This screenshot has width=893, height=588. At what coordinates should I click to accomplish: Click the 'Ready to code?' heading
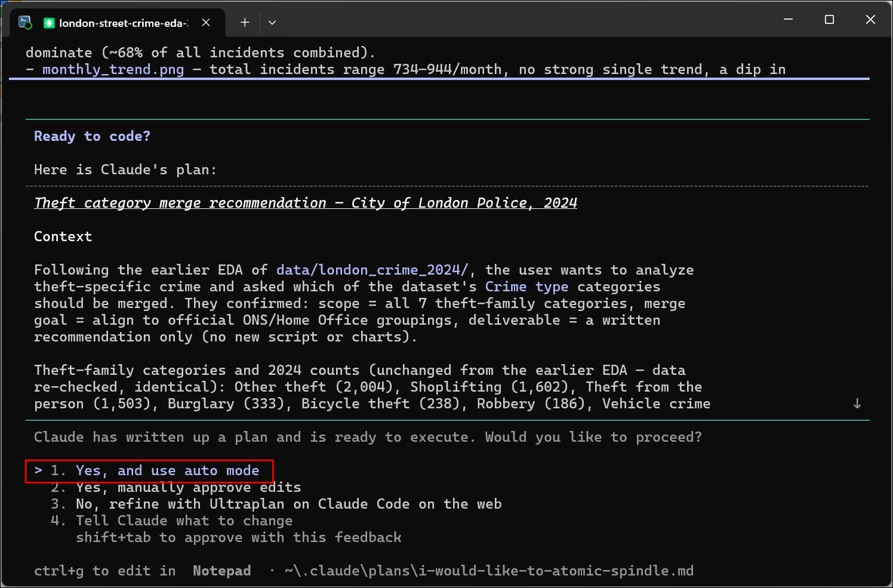click(92, 137)
